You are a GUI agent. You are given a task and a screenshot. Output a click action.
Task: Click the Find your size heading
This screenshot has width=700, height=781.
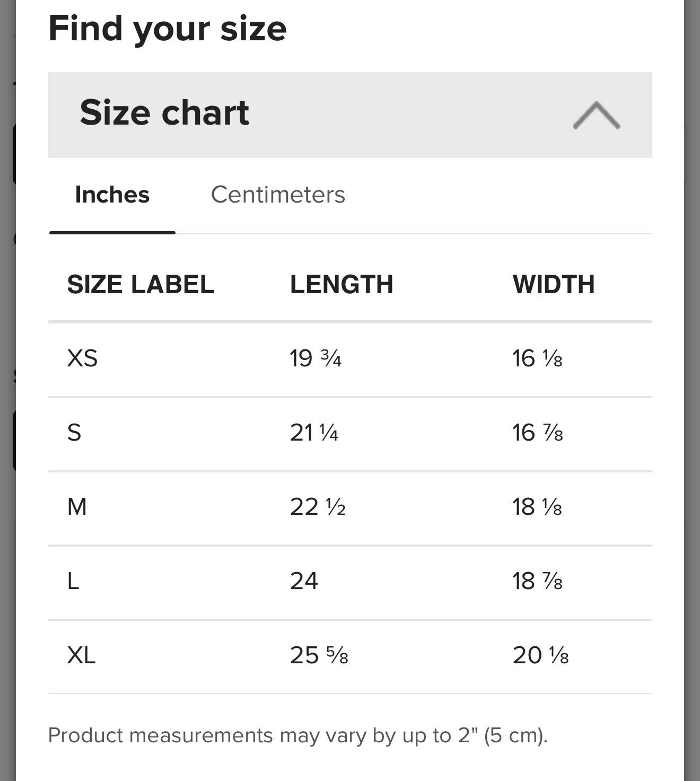tap(168, 29)
